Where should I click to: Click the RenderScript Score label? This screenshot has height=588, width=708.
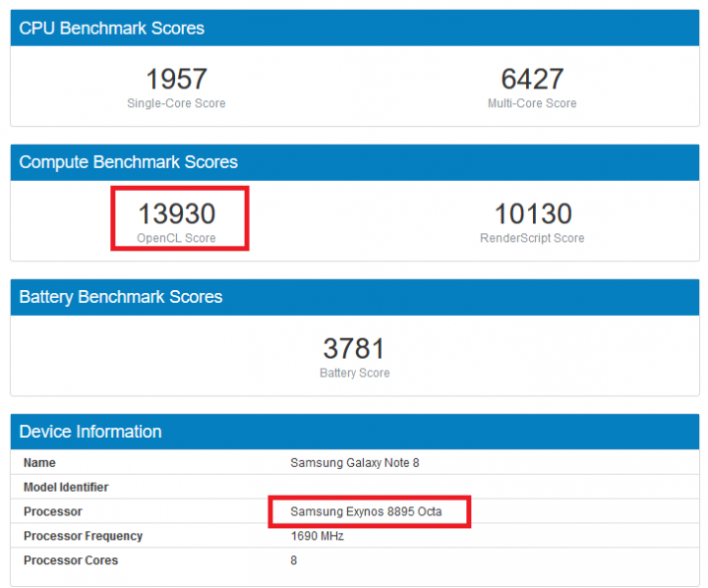coord(532,238)
